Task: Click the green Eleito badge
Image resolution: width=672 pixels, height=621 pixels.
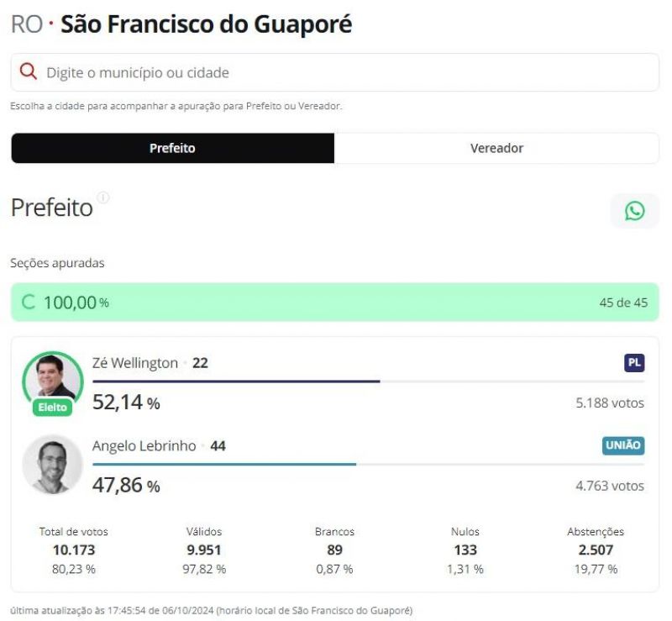Action: coord(52,407)
